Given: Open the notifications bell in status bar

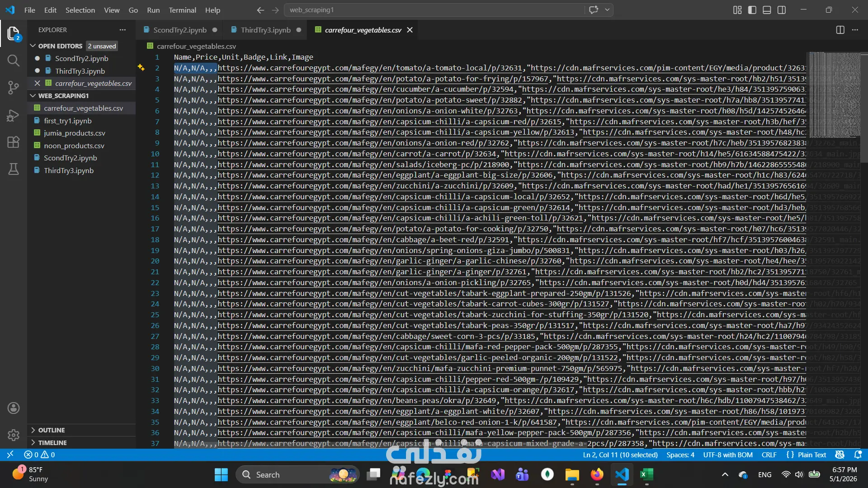Looking at the screenshot, I should 858,455.
